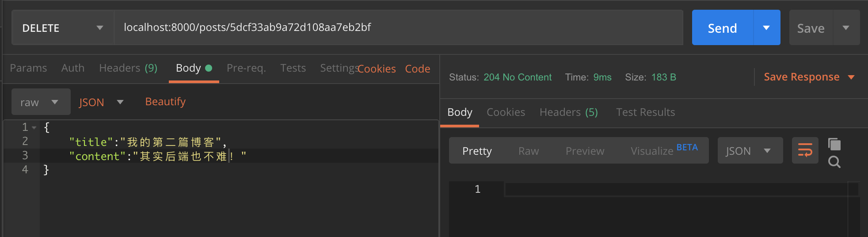Viewport: 868px width, 237px height.
Task: Expand the Send button dropdown arrow
Action: coord(766,28)
